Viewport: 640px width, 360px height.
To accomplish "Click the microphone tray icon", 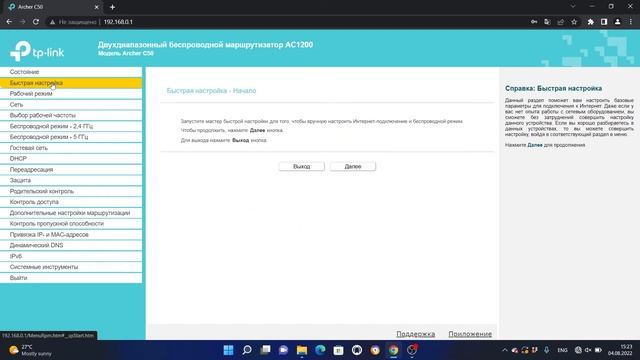I will pos(547,350).
